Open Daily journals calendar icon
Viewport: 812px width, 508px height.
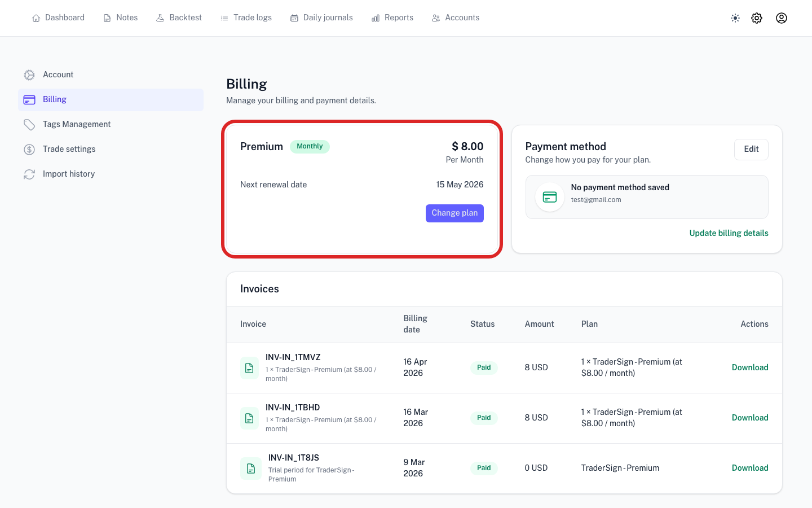pos(294,17)
